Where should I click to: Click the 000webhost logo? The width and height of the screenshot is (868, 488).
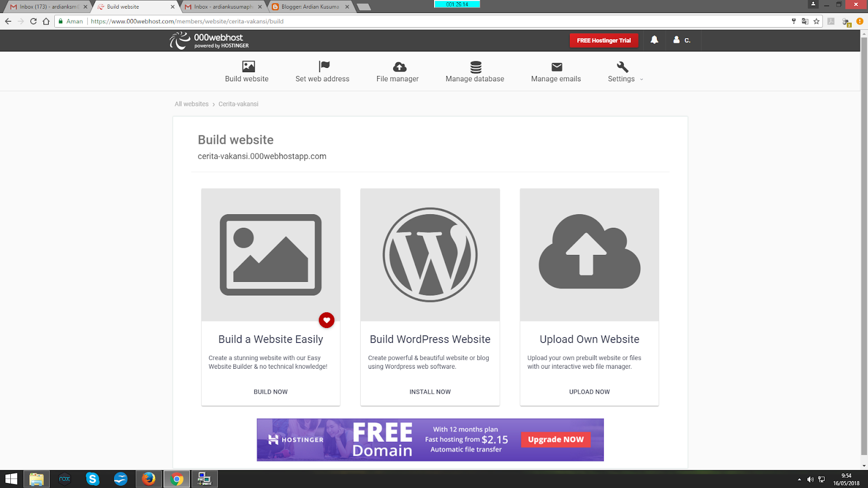209,40
